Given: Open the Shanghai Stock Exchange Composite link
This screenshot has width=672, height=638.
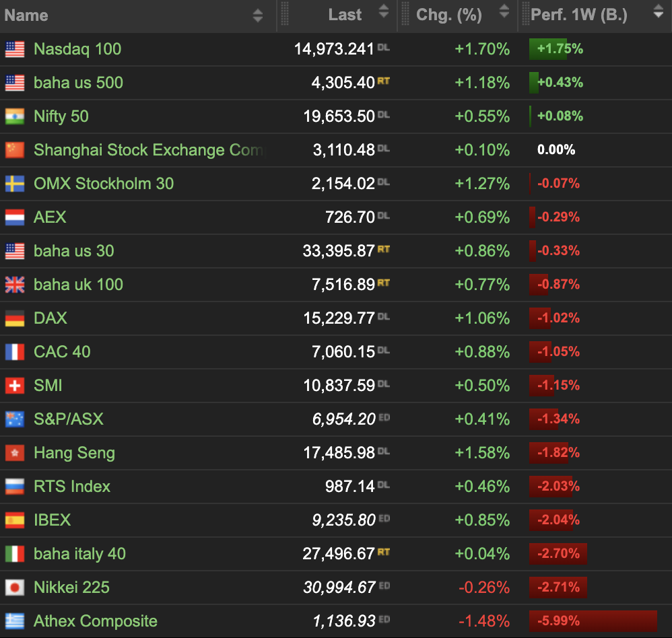Looking at the screenshot, I should [150, 150].
